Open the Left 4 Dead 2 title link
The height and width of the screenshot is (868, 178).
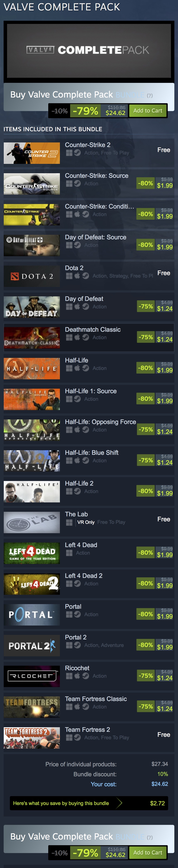84,576
